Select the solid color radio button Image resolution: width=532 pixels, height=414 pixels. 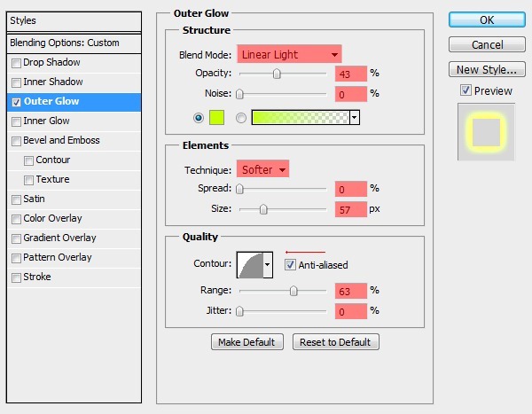click(x=199, y=118)
